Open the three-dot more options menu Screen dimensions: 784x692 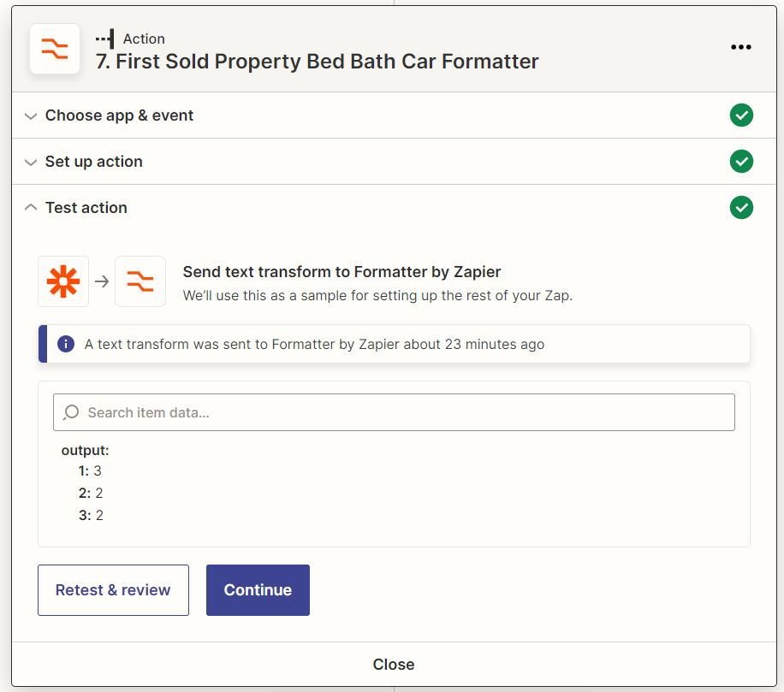pos(740,47)
